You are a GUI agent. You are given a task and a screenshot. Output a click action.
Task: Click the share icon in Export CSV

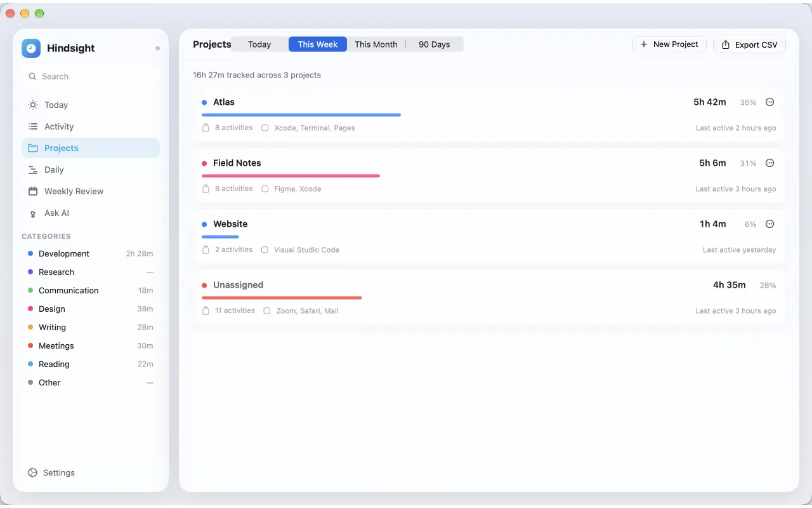pyautogui.click(x=726, y=45)
